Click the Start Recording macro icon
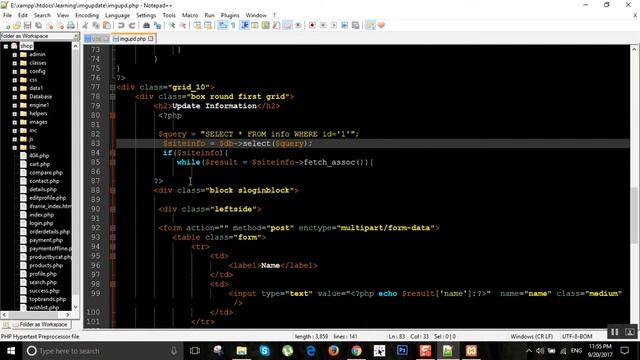This screenshot has width=640, height=360. pos(312,26)
